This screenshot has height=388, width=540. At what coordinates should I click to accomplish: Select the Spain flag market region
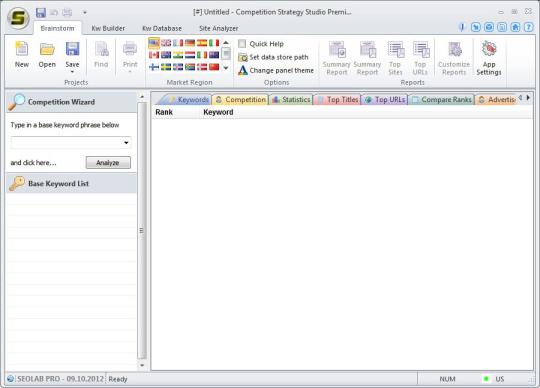(202, 43)
